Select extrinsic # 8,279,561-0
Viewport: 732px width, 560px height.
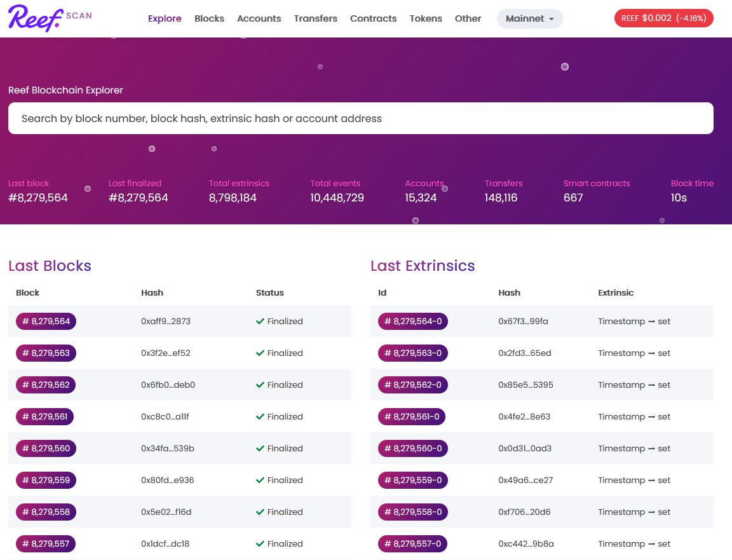point(412,416)
